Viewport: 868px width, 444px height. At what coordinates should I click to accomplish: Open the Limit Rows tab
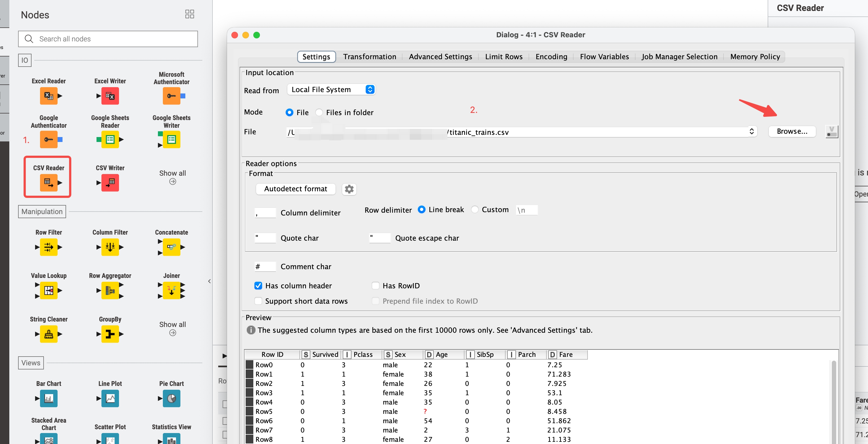pyautogui.click(x=503, y=56)
